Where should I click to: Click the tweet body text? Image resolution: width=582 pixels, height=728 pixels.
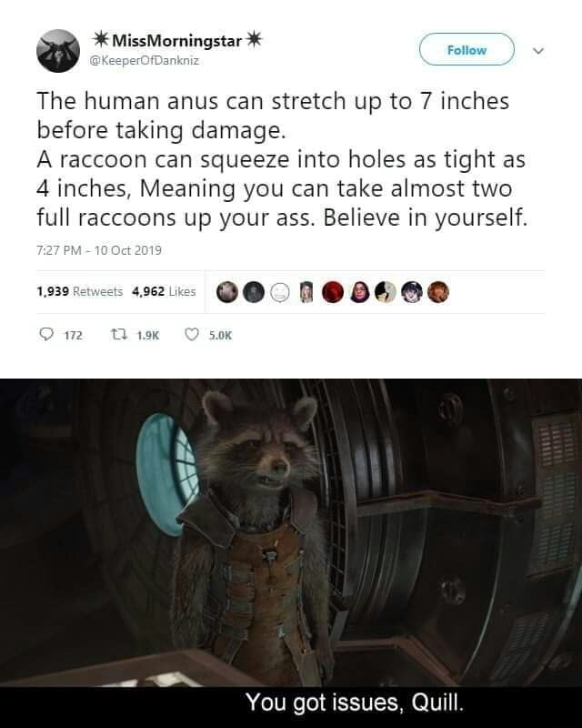point(282,159)
